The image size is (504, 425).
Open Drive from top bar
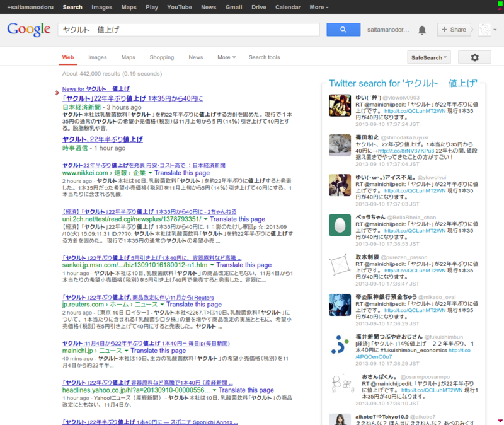[259, 7]
